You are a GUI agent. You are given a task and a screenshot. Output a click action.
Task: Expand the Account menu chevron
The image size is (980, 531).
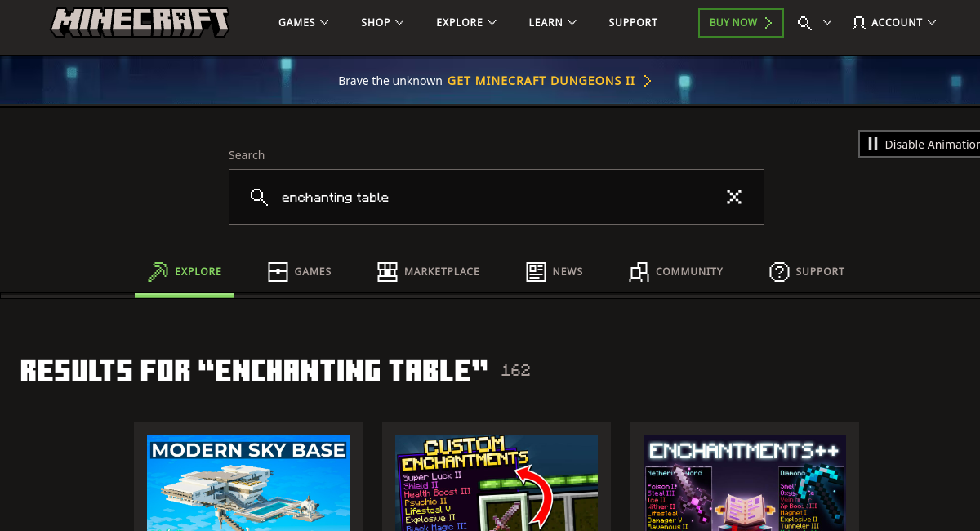pyautogui.click(x=932, y=23)
